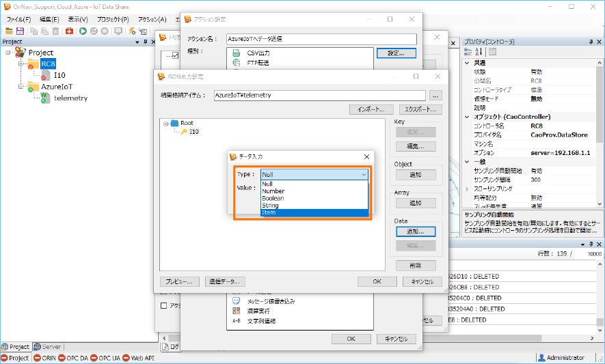This screenshot has width=605, height=364.
Task: Collapse the 共通 property category
Action: pyautogui.click(x=468, y=63)
